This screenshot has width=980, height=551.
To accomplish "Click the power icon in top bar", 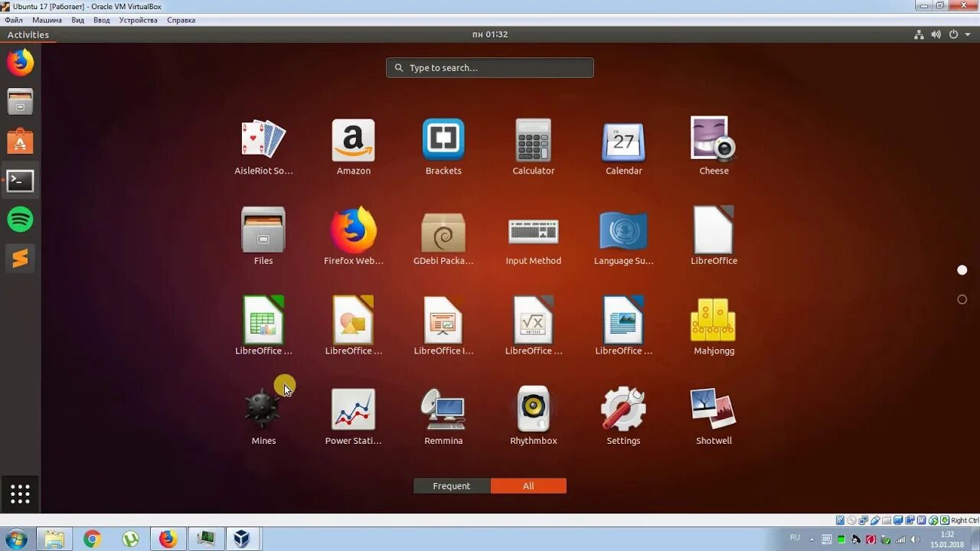I will click(954, 34).
